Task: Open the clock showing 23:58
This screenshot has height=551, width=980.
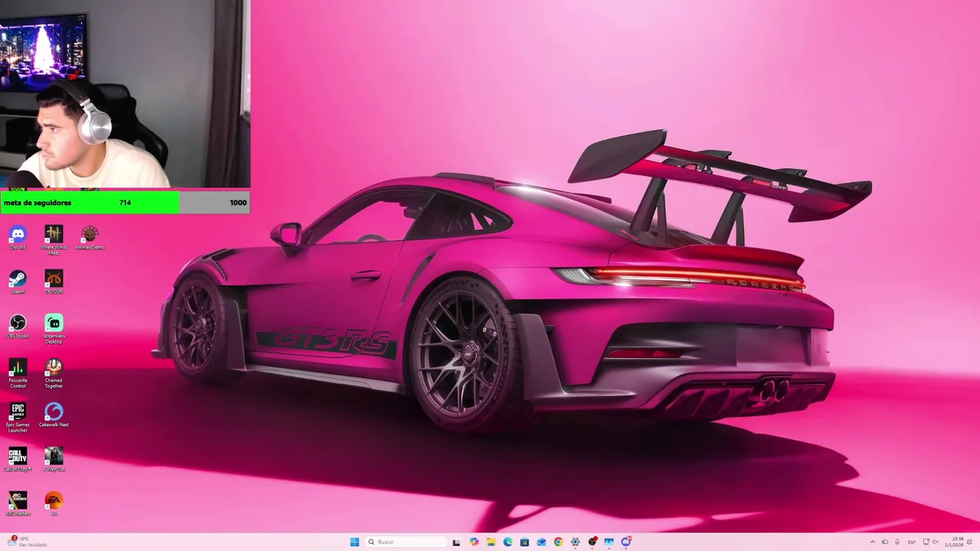Action: [x=954, y=542]
